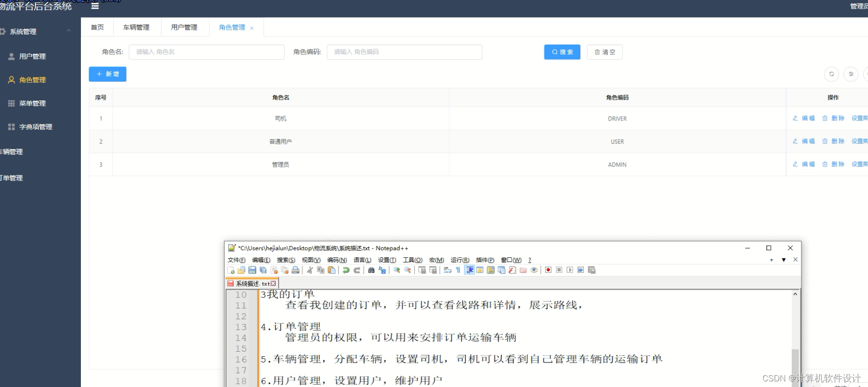Viewport: 868px width, 387px height.
Task: Select 角色管理 in the sidebar
Action: pyautogui.click(x=33, y=80)
